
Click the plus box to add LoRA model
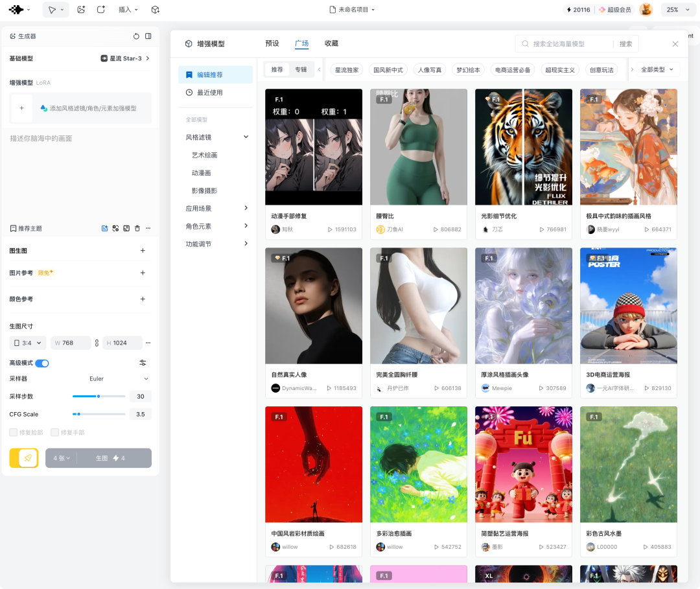pos(21,108)
